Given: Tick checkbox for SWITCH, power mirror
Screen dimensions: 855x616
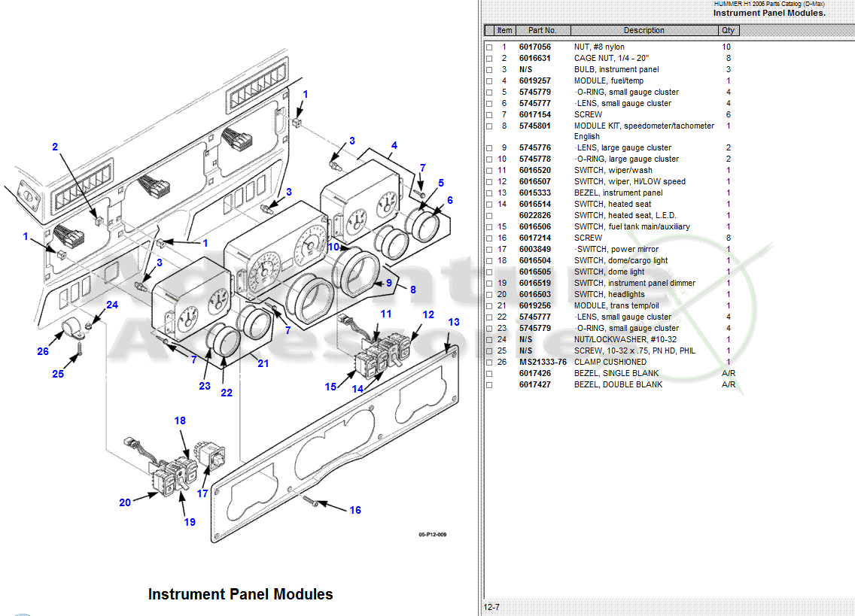Looking at the screenshot, I should tap(489, 250).
